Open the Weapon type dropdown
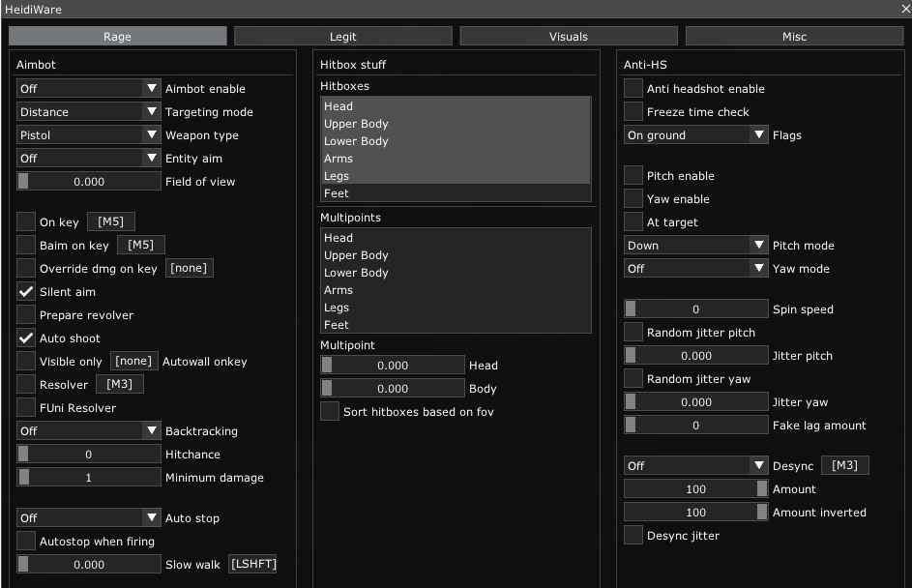The width and height of the screenshot is (912, 588). [x=88, y=135]
